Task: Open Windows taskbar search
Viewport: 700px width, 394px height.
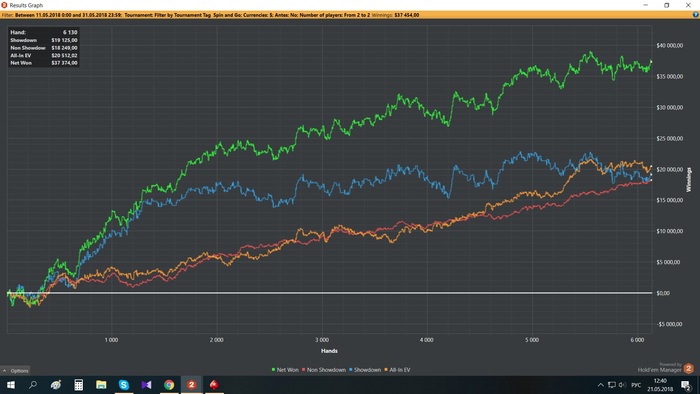Action: click(33, 385)
